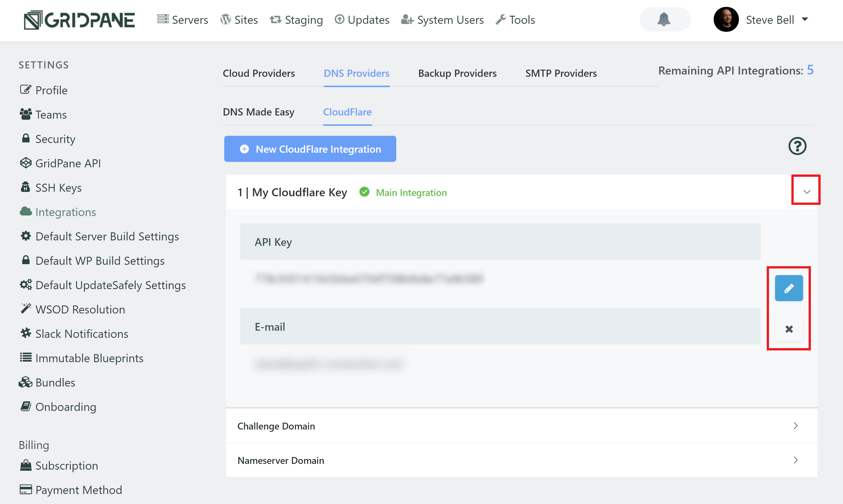Collapse My Cloudflare Key panel chevron

pyautogui.click(x=807, y=192)
